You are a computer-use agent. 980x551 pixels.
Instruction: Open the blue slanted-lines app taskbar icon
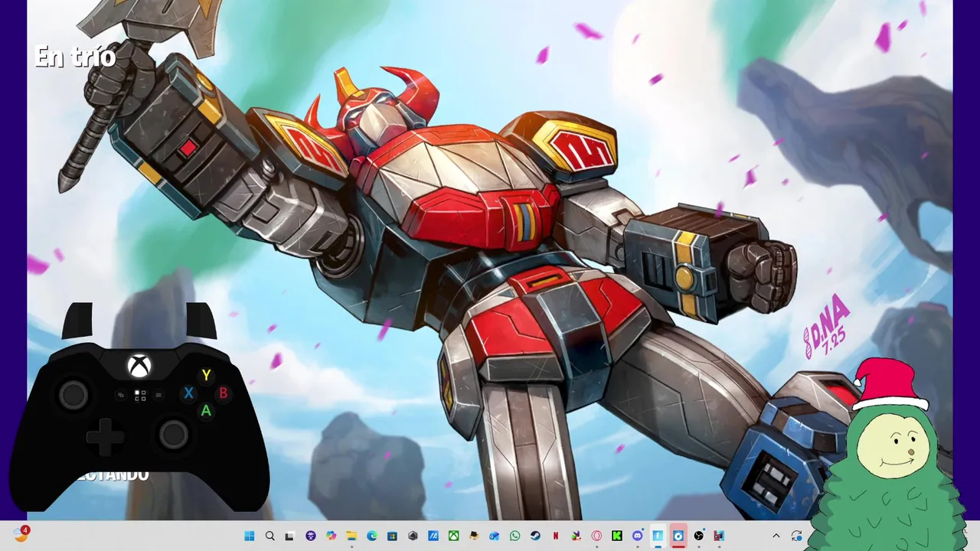tap(433, 536)
